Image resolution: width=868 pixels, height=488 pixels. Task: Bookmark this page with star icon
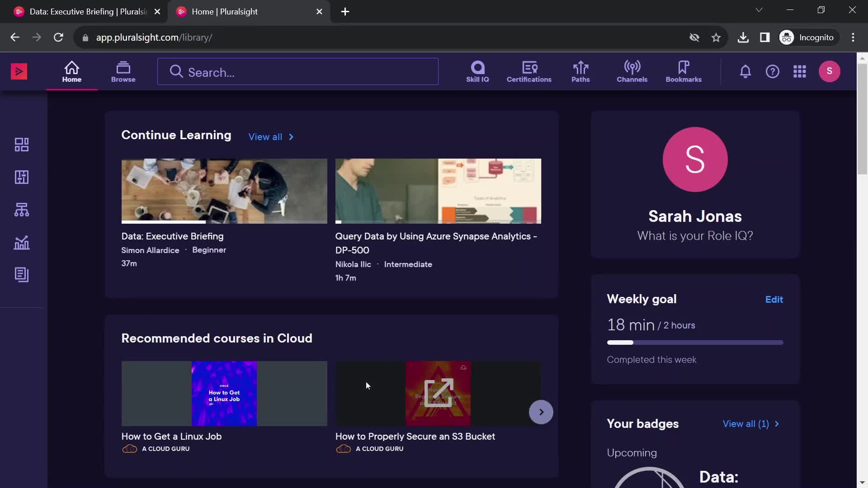click(716, 38)
